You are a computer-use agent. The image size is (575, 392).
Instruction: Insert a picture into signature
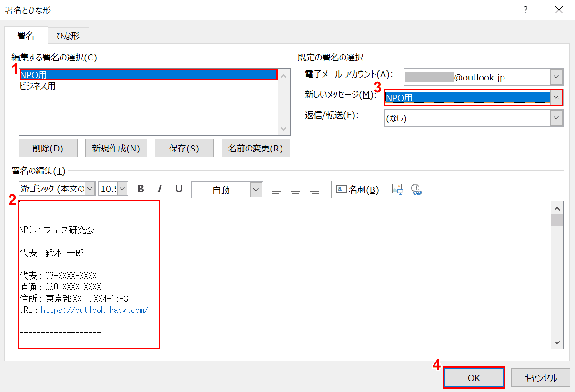click(397, 190)
